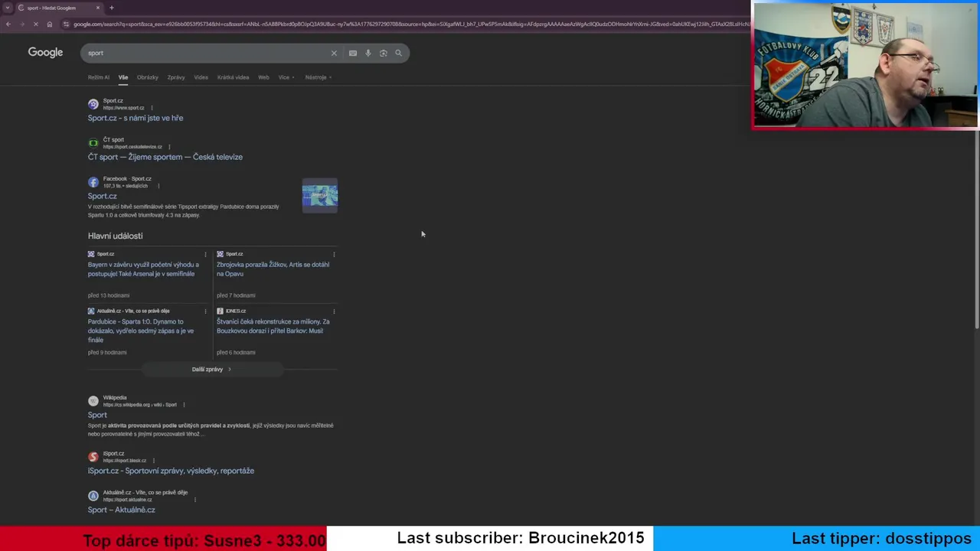Switch to the Obrázky tab
This screenshot has width=980, height=551.
click(x=148, y=77)
